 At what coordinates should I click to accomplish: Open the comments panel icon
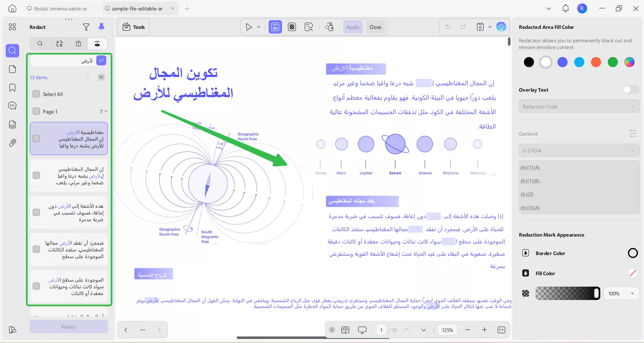pos(12,106)
